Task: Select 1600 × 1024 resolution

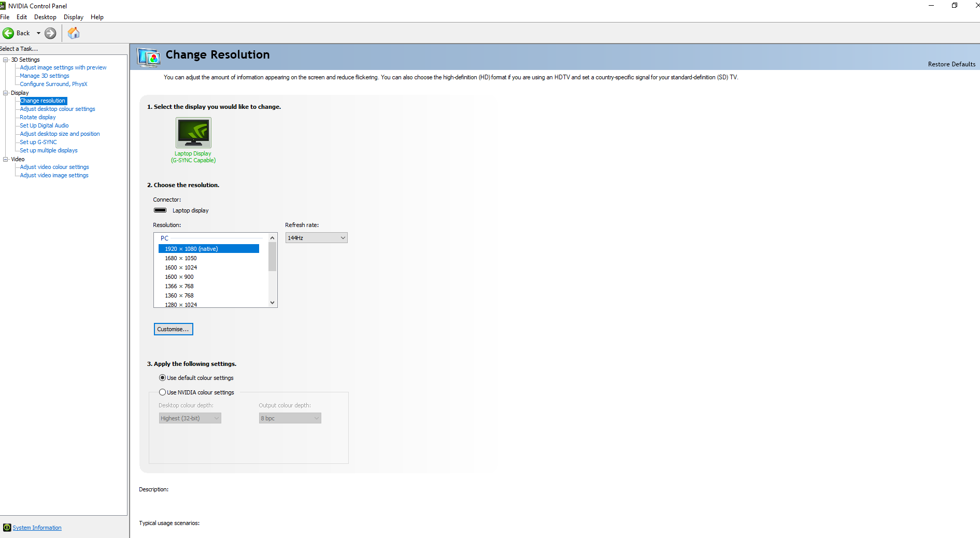Action: coord(209,267)
